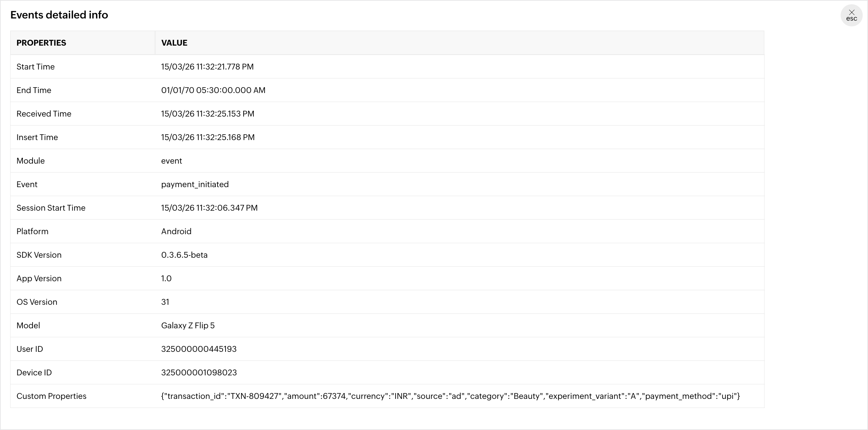Click the Custom Properties JSON value

450,396
